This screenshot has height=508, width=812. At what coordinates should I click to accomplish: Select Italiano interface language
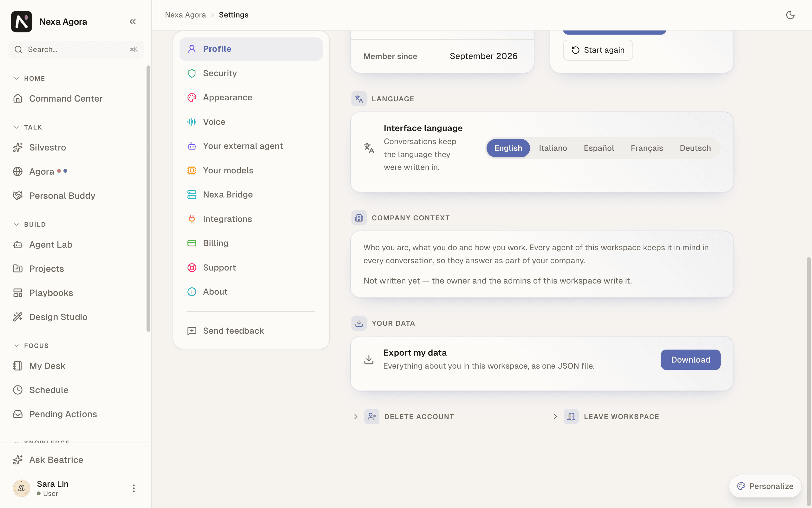[553, 148]
